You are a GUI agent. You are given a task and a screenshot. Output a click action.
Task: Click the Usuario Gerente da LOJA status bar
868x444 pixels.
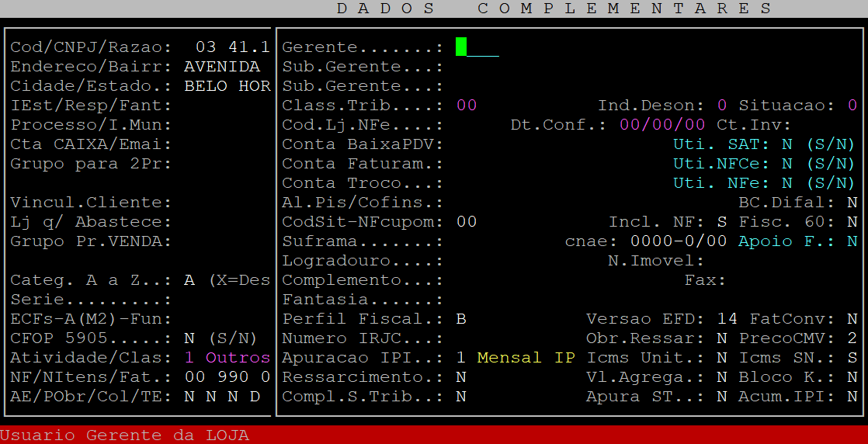click(x=124, y=435)
